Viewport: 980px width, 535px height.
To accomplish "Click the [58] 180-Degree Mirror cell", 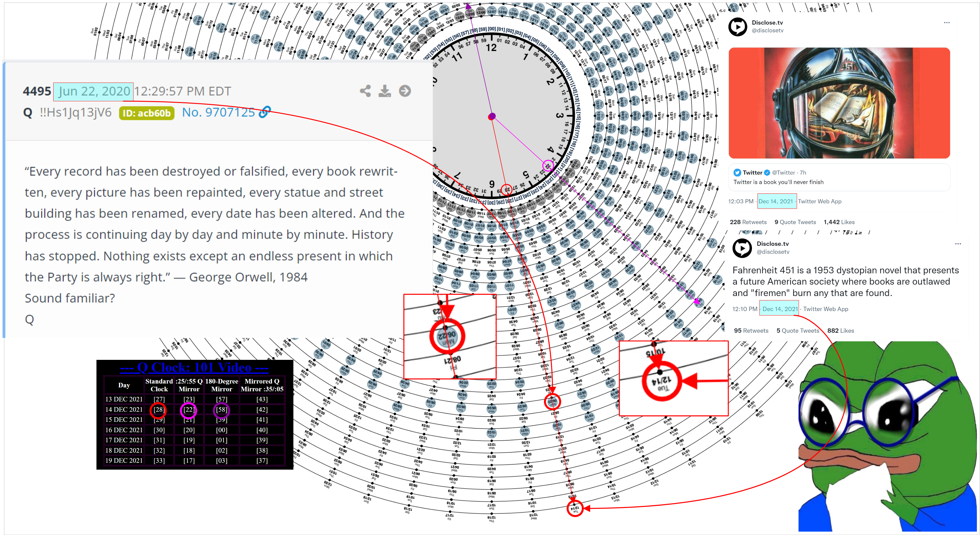I will [x=221, y=409].
